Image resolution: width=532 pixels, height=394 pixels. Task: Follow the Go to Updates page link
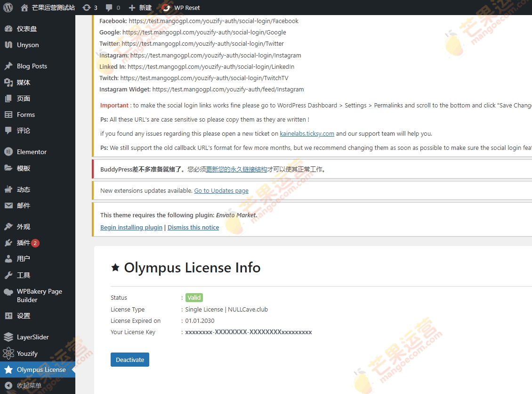click(x=221, y=190)
